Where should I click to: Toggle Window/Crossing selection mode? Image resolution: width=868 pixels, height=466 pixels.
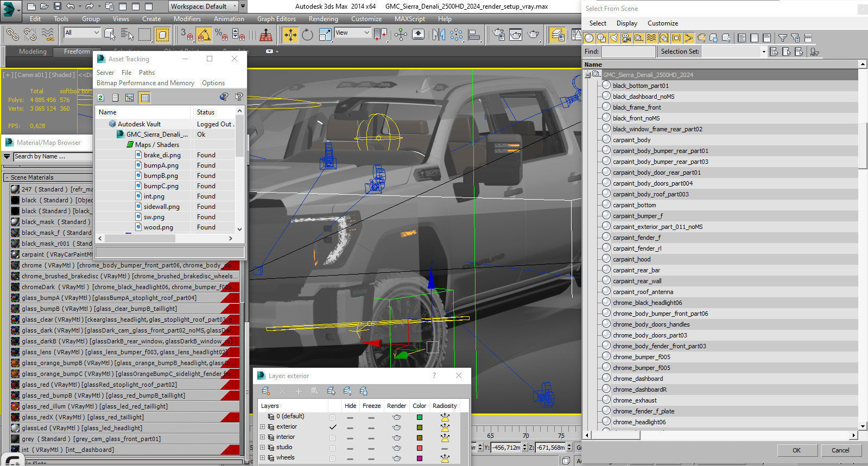162,35
